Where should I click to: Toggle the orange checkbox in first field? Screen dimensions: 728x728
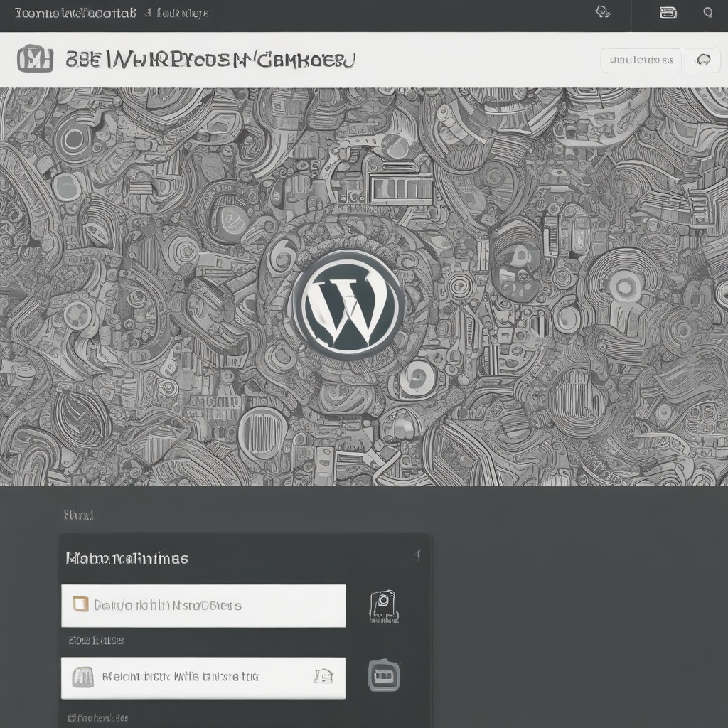pyautogui.click(x=80, y=605)
